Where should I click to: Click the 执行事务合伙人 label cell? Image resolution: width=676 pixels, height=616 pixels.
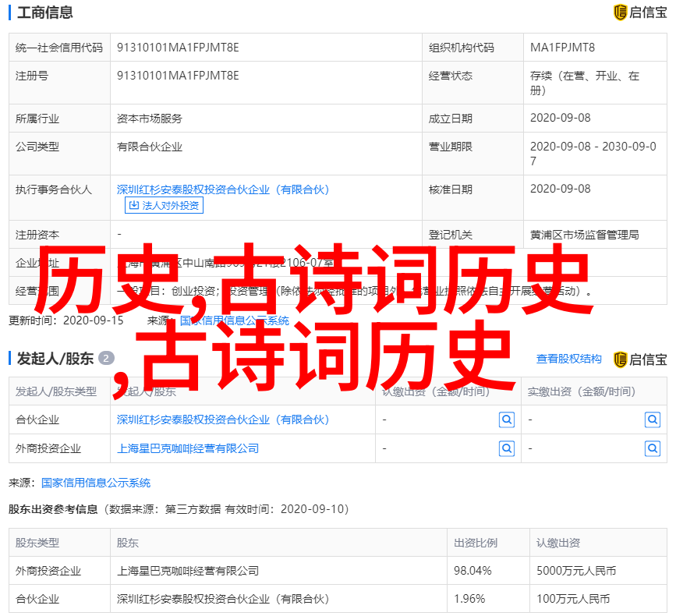point(59,198)
